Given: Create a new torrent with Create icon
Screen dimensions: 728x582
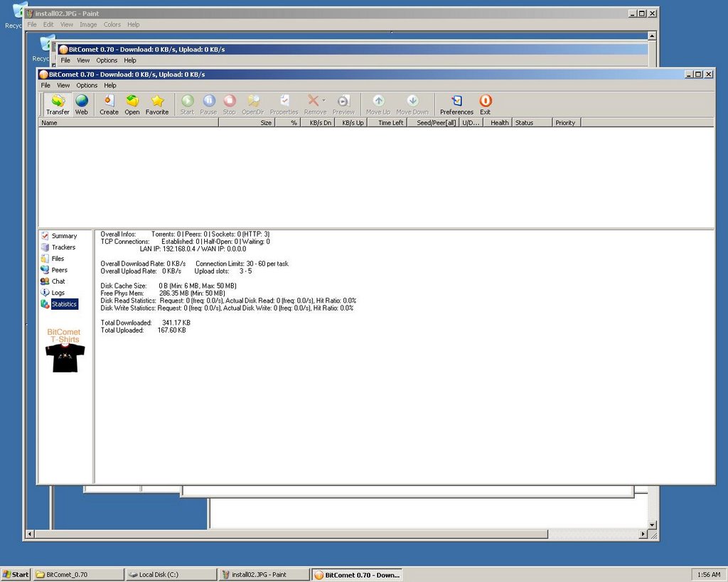Looking at the screenshot, I should tap(109, 104).
